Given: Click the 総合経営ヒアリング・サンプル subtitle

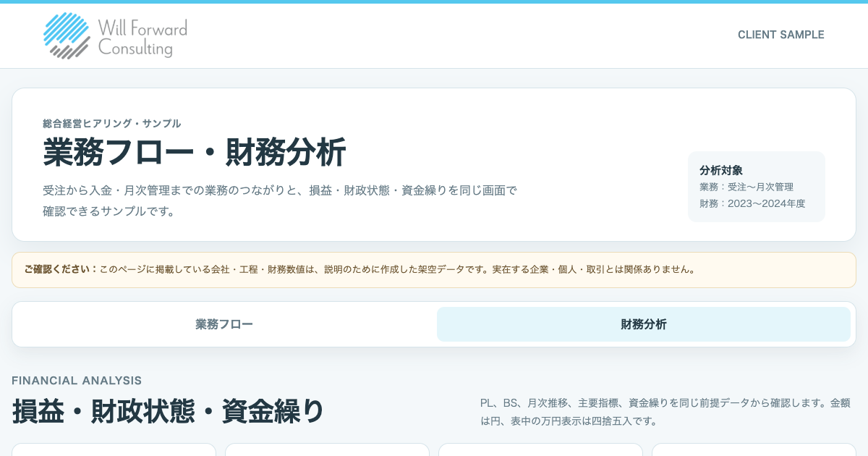Looking at the screenshot, I should pyautogui.click(x=112, y=124).
